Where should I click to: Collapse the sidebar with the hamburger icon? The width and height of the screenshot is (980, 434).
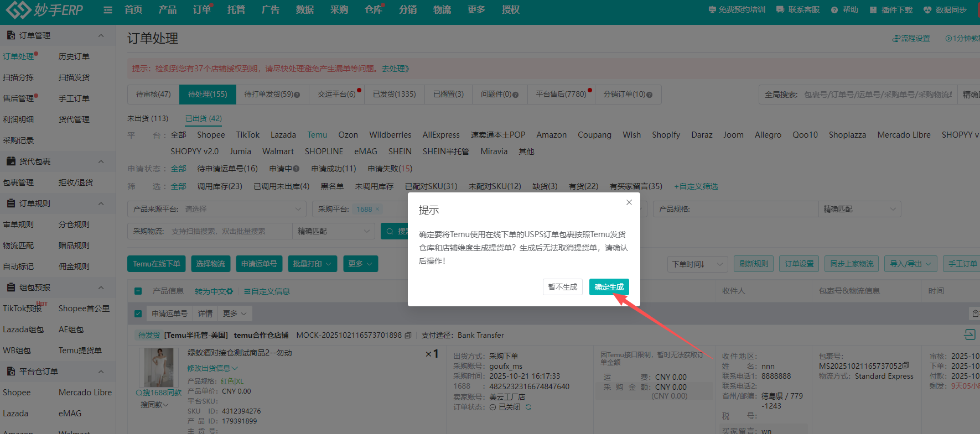(108, 10)
